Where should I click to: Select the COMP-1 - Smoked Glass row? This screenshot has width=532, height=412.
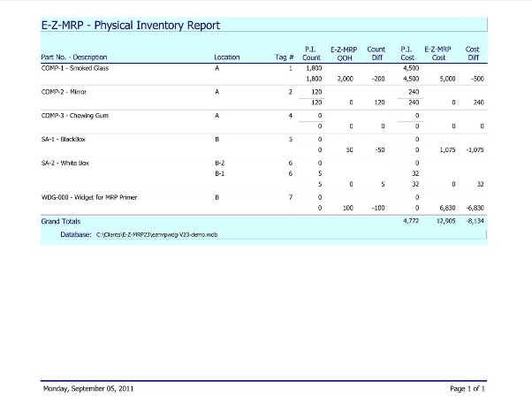point(77,67)
